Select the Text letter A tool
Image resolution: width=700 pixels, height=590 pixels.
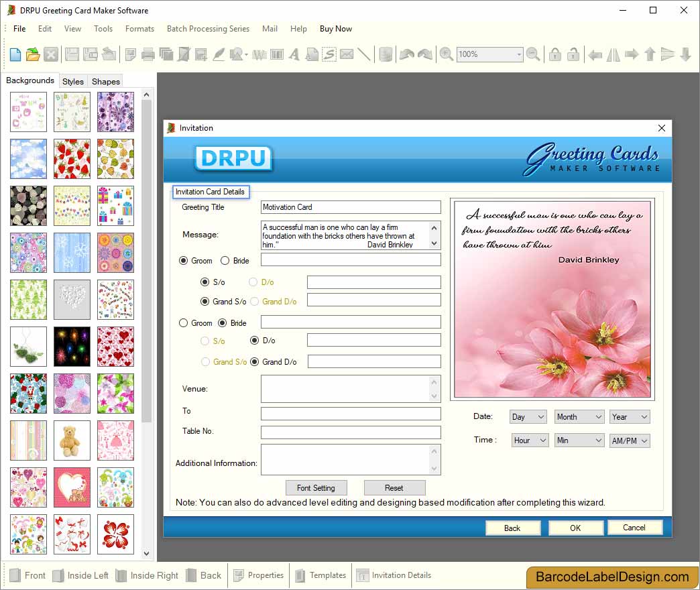pos(294,54)
